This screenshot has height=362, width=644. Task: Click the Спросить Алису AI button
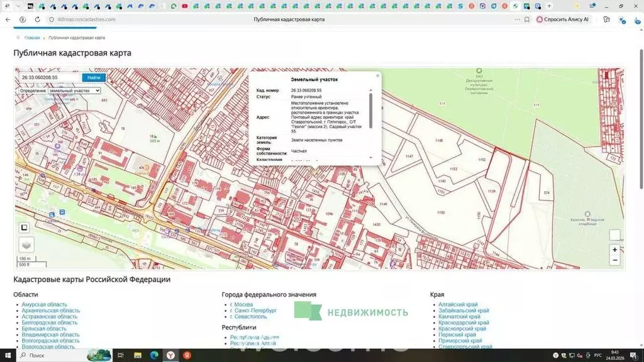[563, 19]
